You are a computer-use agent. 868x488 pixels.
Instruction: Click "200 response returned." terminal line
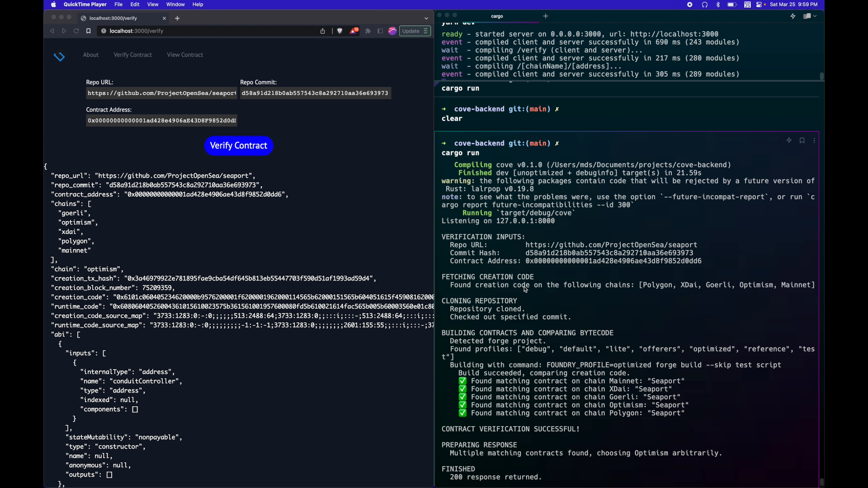tap(495, 477)
